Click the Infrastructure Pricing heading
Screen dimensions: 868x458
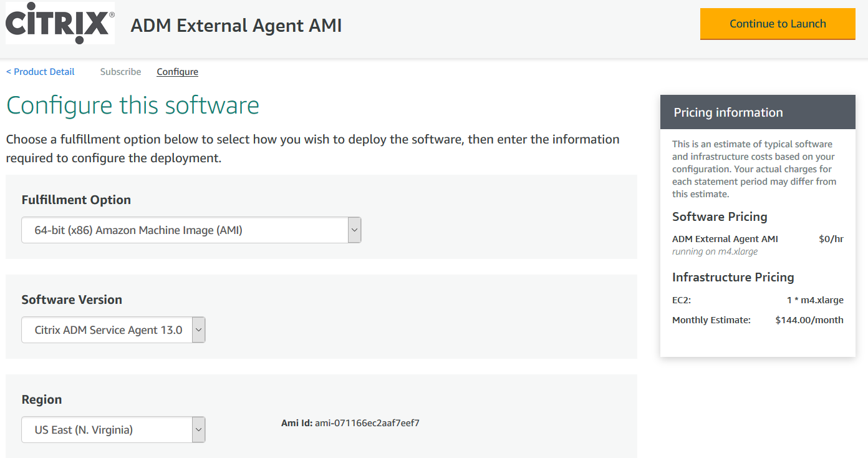click(x=733, y=277)
